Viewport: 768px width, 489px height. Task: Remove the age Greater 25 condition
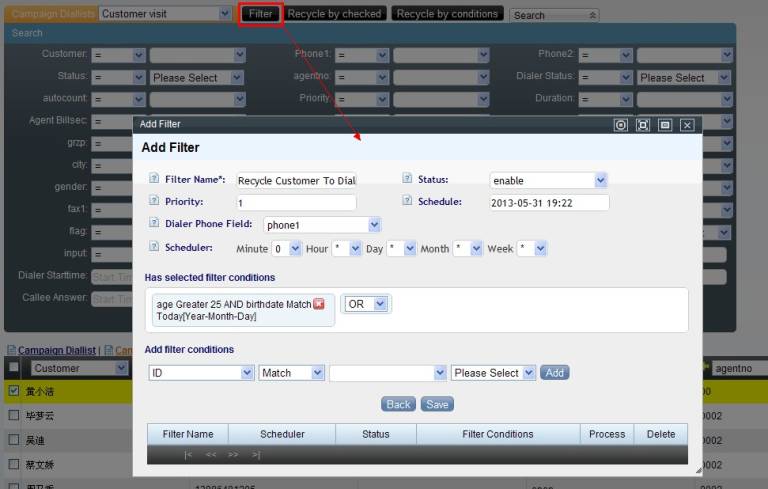coord(319,304)
